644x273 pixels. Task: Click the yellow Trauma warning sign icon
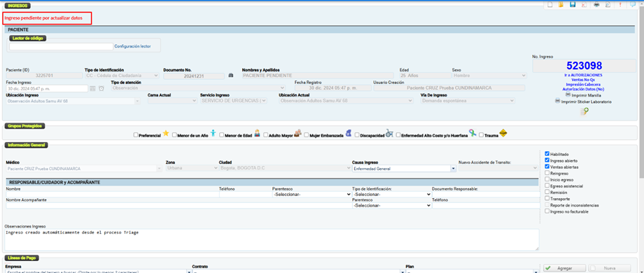click(503, 134)
